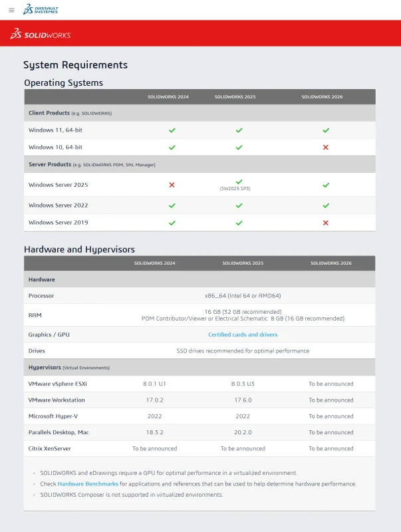Click the Windows 10 checkmark under SOLIDWORKS 2024
This screenshot has height=532, width=401.
[x=172, y=148]
